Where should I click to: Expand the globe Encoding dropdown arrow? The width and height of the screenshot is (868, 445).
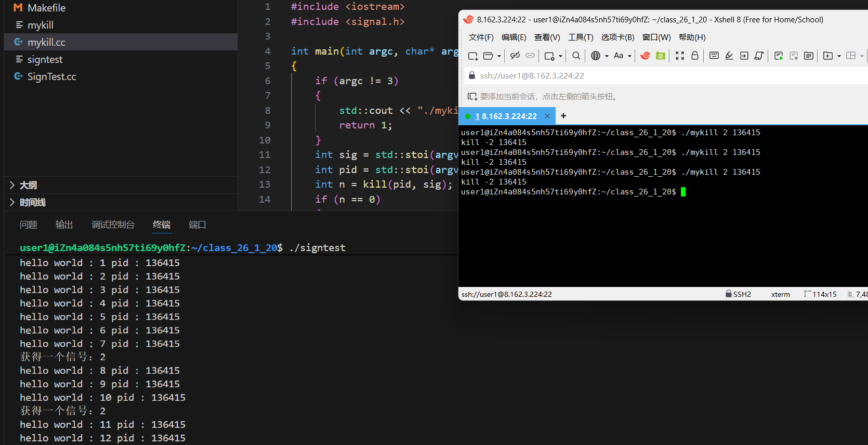(x=607, y=56)
